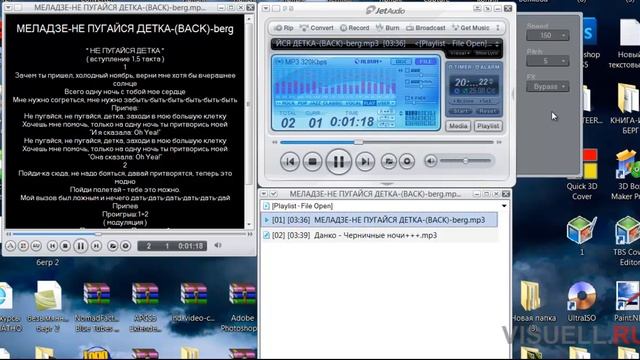Open the Новая папка desktop folder
The image size is (640, 360).
coord(533,305)
